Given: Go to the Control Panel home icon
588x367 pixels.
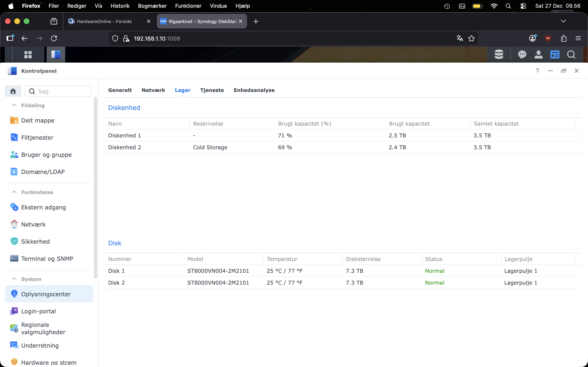Looking at the screenshot, I should coord(13,91).
